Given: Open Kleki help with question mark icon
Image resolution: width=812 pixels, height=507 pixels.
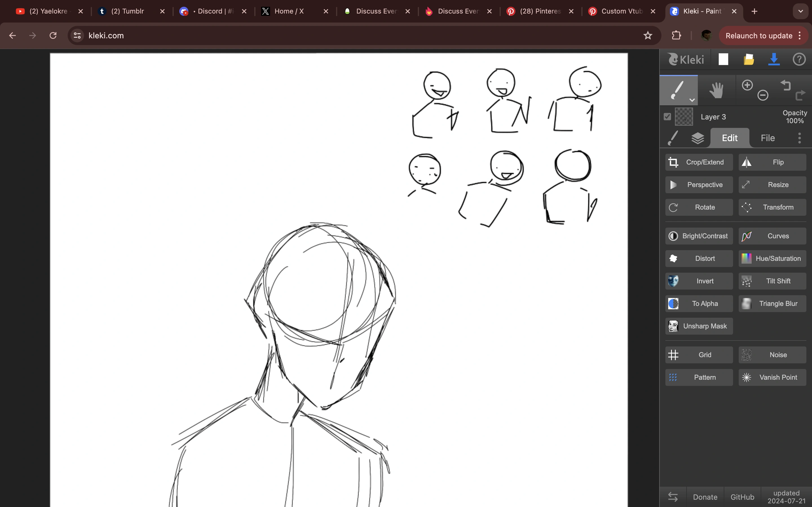Looking at the screenshot, I should click(x=799, y=59).
